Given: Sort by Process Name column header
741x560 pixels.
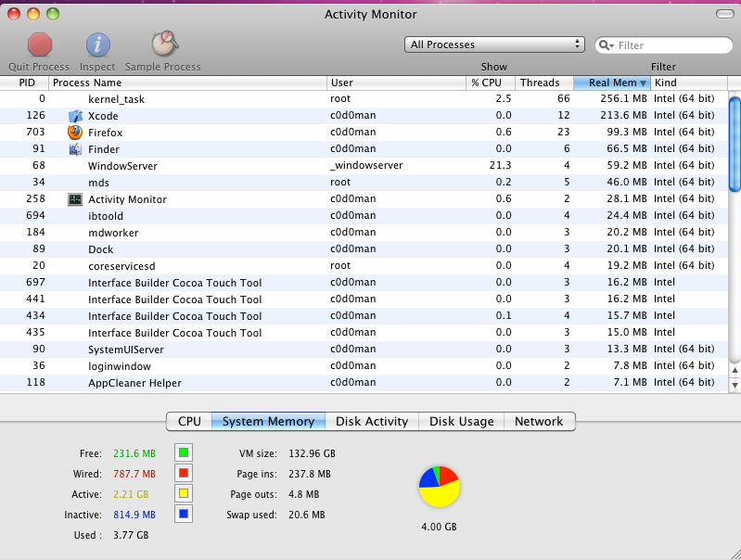Looking at the screenshot, I should [x=187, y=83].
